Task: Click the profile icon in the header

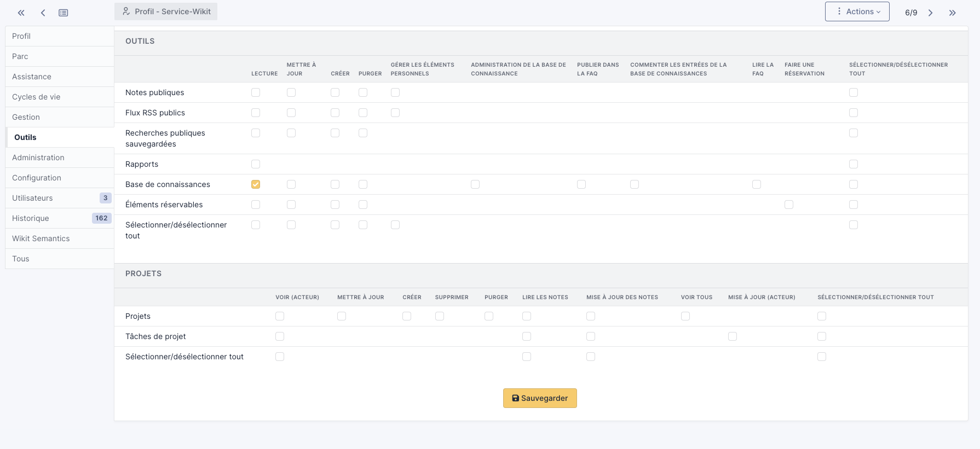Action: tap(126, 11)
